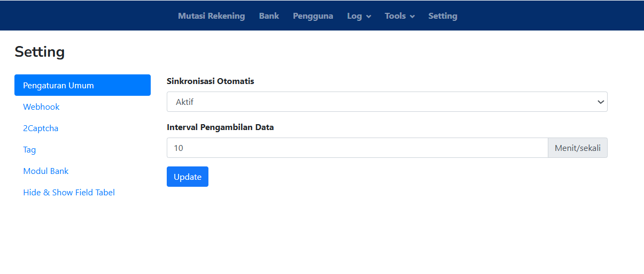
Task: Click the Interval Pengambilan Data label
Action: (220, 127)
